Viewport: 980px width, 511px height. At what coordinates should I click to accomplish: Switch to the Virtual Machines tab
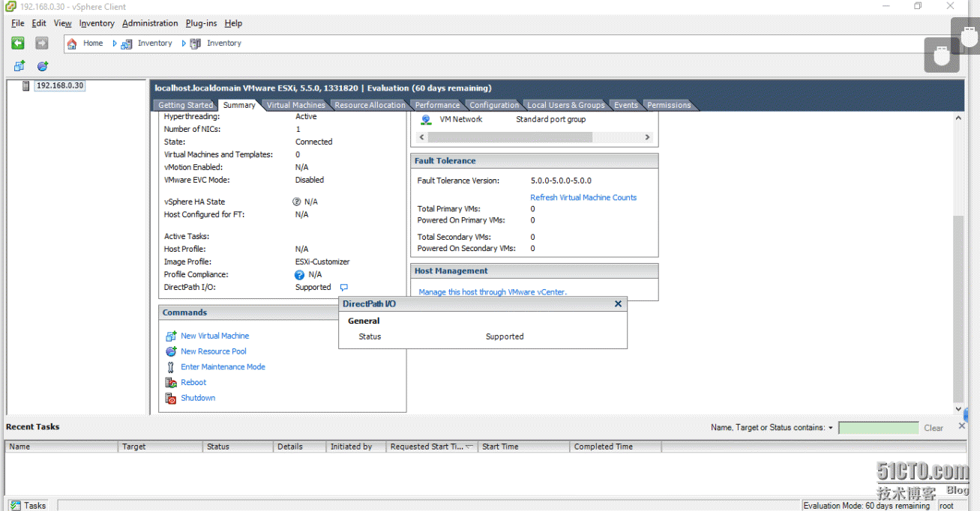[x=296, y=105]
